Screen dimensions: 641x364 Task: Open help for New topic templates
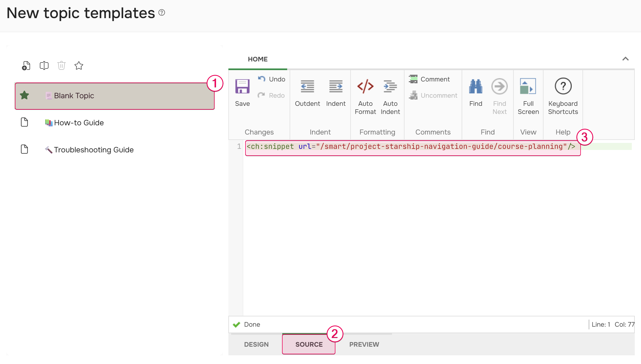(x=161, y=12)
